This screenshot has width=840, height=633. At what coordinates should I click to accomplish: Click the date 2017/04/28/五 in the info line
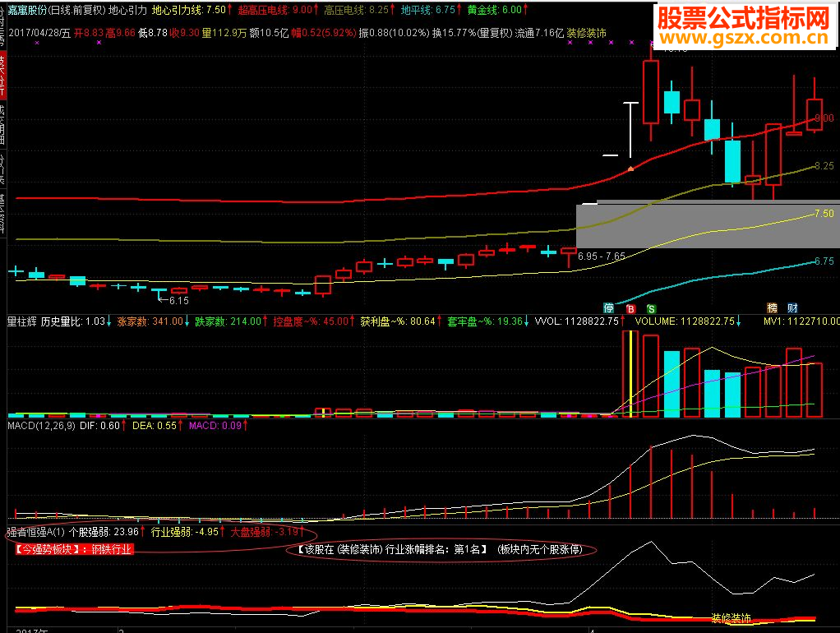click(x=39, y=33)
